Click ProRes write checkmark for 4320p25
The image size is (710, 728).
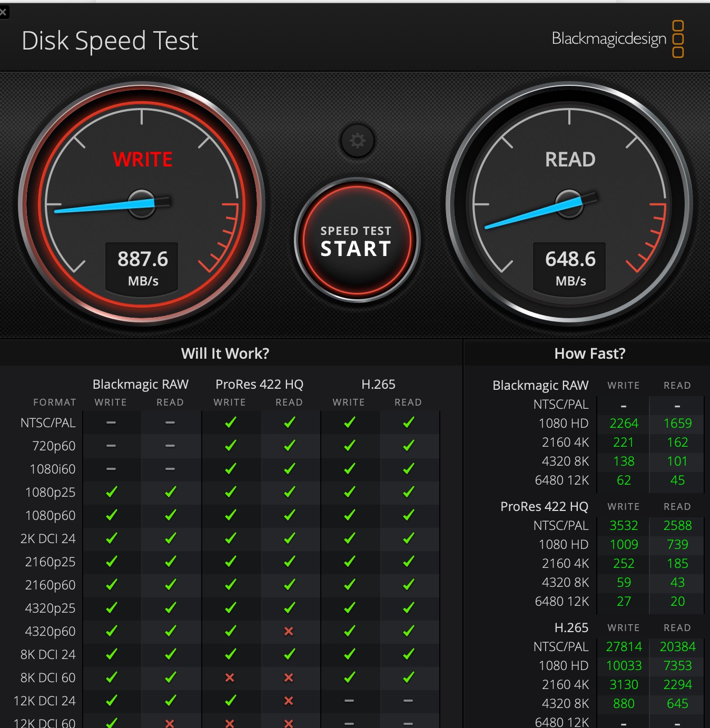230,608
